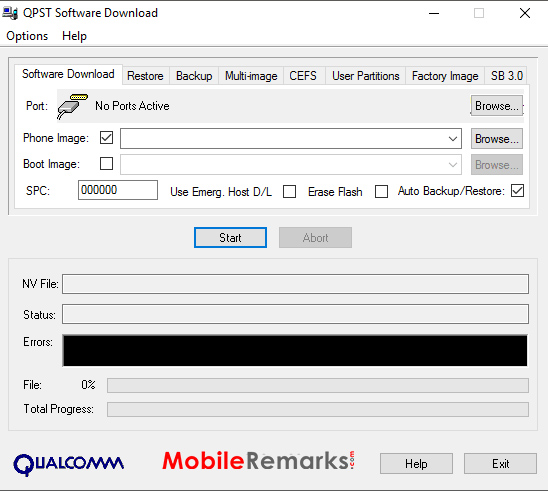548x491 pixels.
Task: Open the Help menu
Action: (x=74, y=36)
